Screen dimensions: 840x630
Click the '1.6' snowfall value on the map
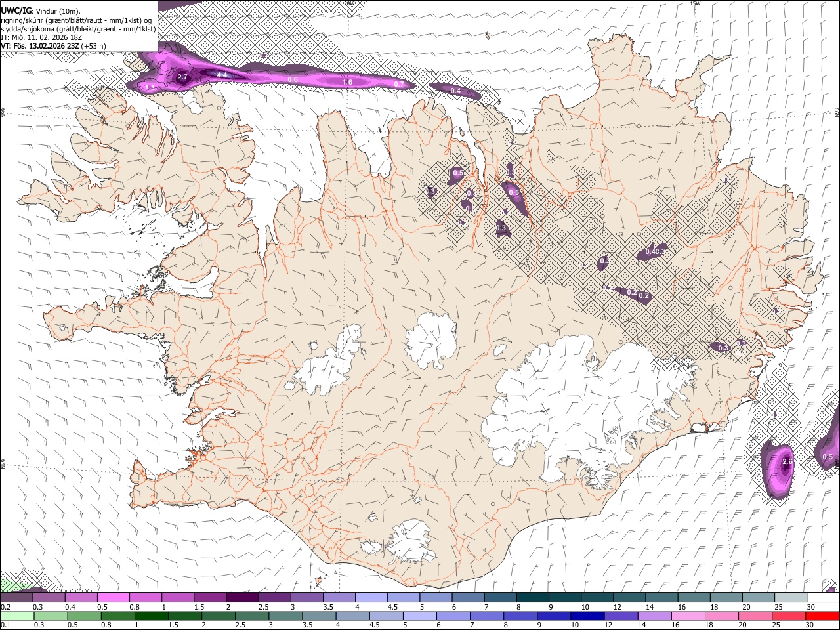347,82
